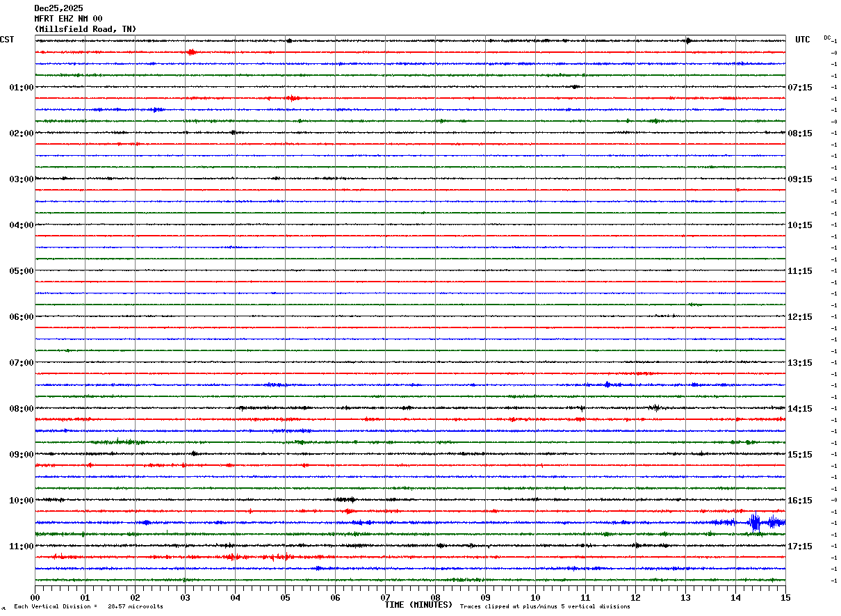
Task: Select the 03:00 CST time label
Action: pos(22,179)
